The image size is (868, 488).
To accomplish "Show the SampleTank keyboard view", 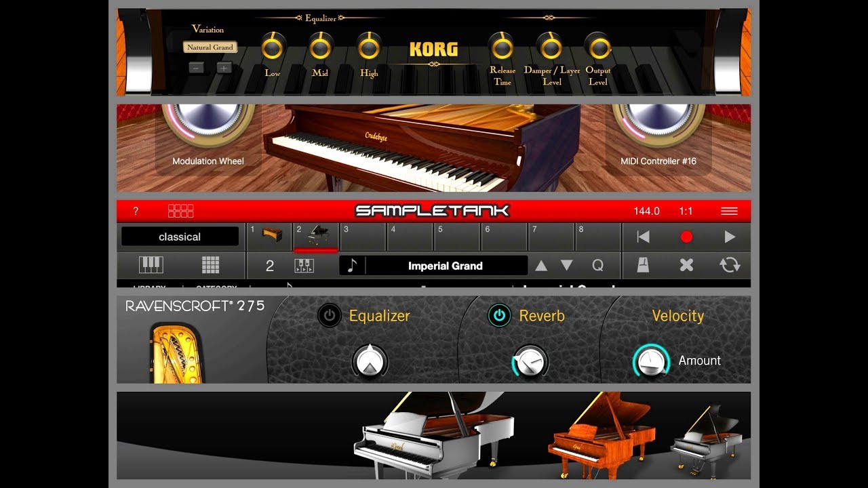I will [151, 265].
